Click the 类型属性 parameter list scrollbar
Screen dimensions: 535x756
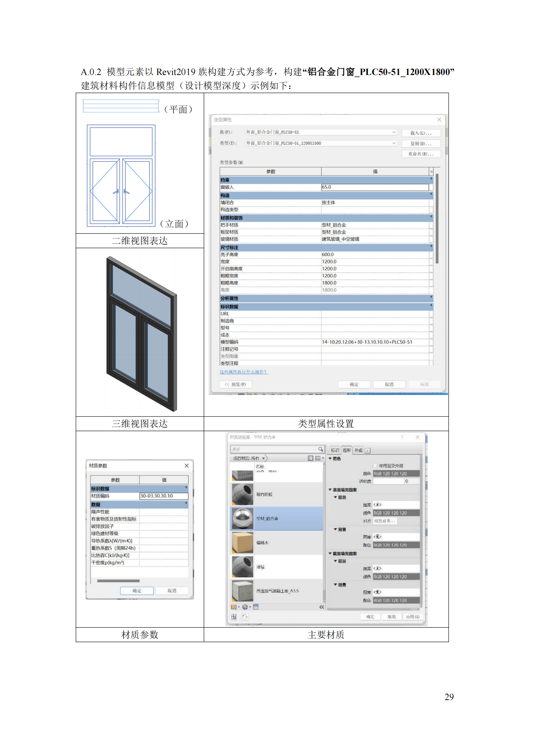coord(437,218)
